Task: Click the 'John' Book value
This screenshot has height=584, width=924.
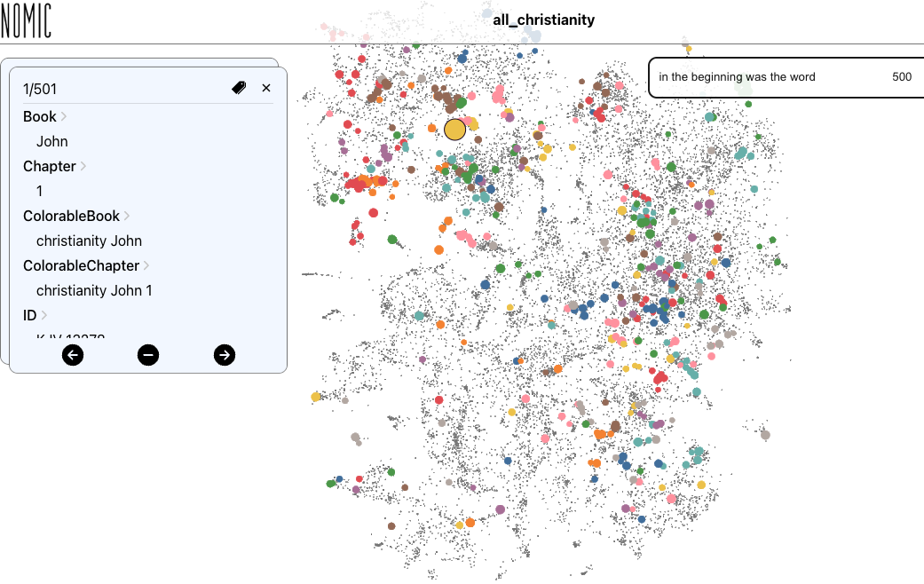Action: 52,141
